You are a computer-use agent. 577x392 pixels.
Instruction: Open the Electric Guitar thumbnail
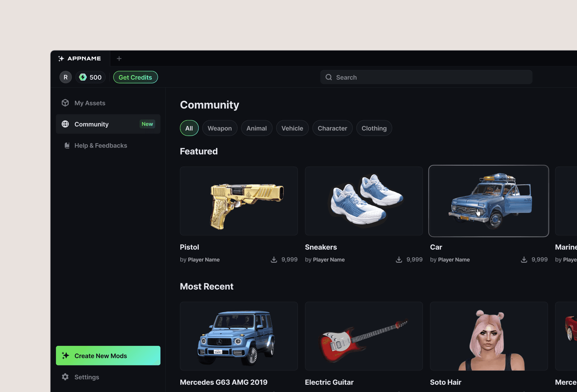(364, 336)
